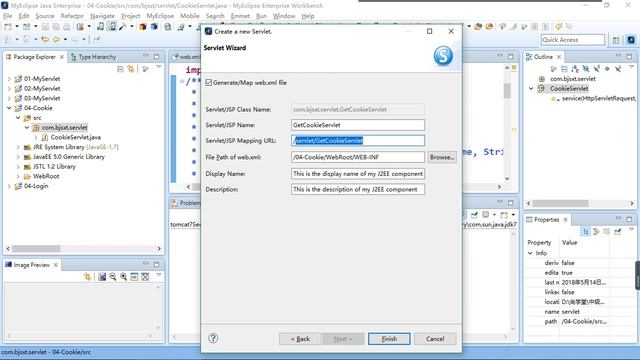Toggle Hide Static Members icon in Outline

click(597, 69)
